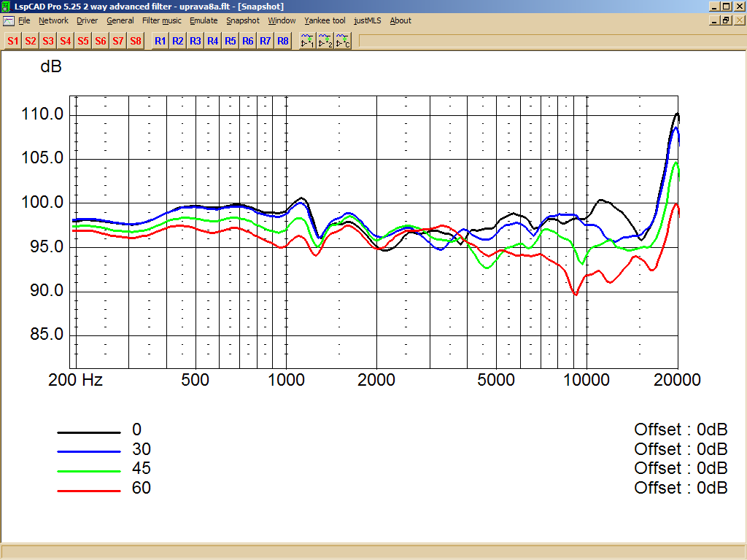The image size is (747, 560).
Task: Click the empty toolbar status field
Action: [552, 41]
